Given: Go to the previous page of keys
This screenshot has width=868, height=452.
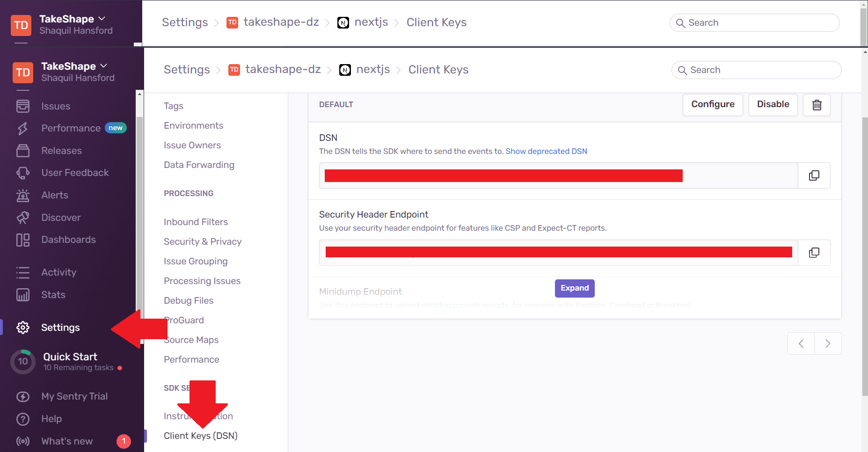Looking at the screenshot, I should [801, 343].
